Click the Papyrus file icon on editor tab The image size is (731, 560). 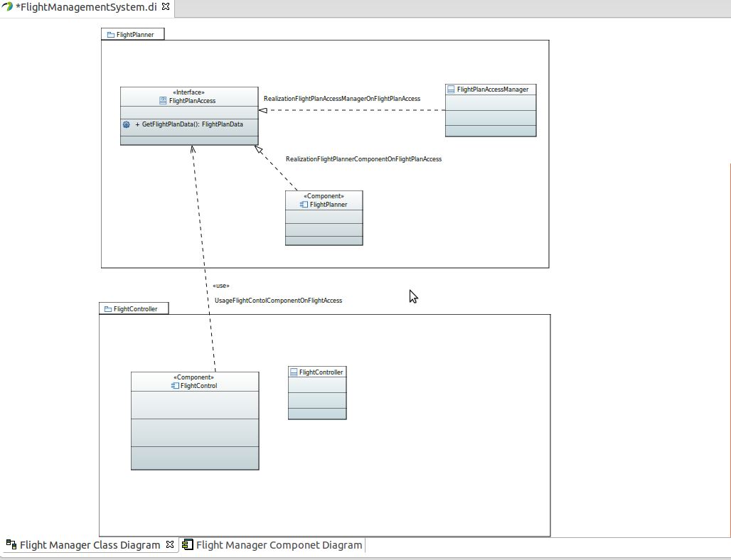7,7
